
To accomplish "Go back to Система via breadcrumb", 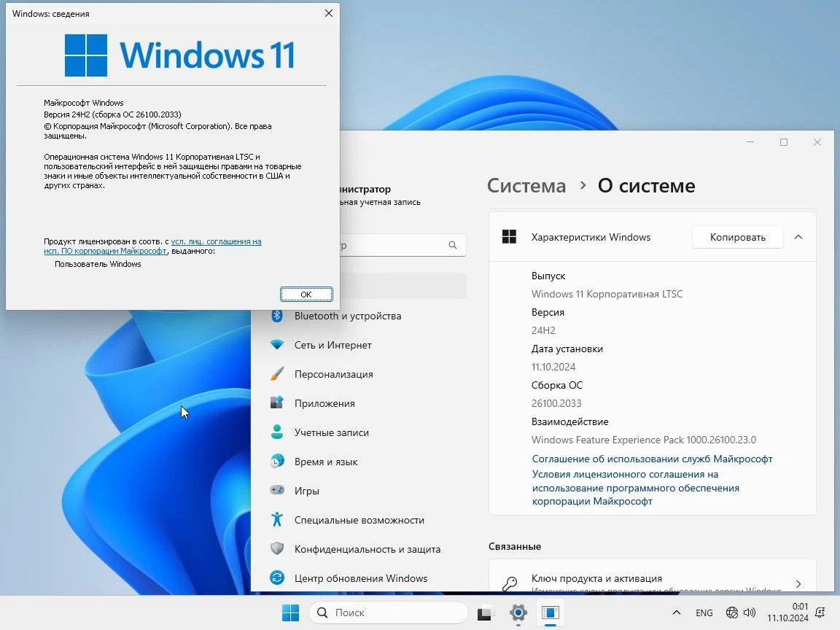I will 526,185.
